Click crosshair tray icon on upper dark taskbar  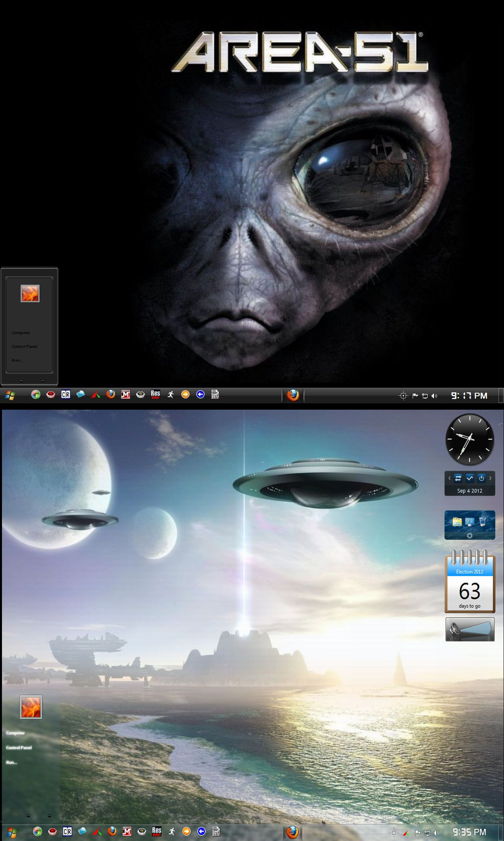(x=403, y=396)
